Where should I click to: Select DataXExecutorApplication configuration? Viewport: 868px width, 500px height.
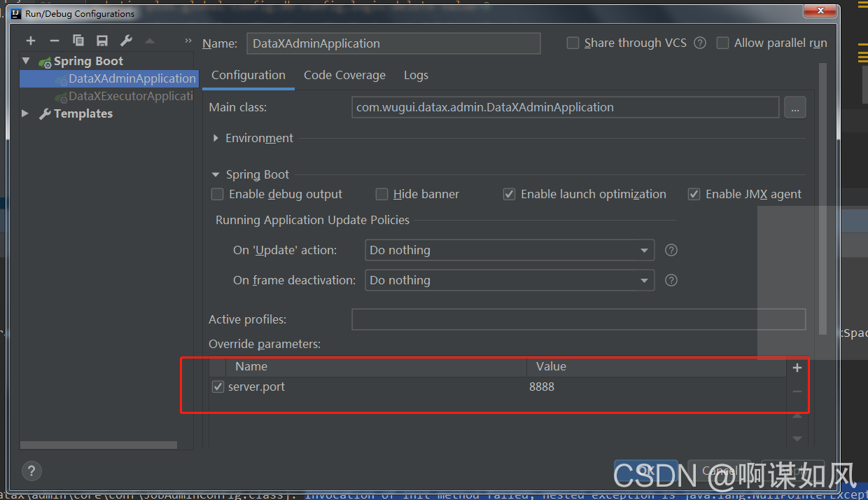[130, 96]
